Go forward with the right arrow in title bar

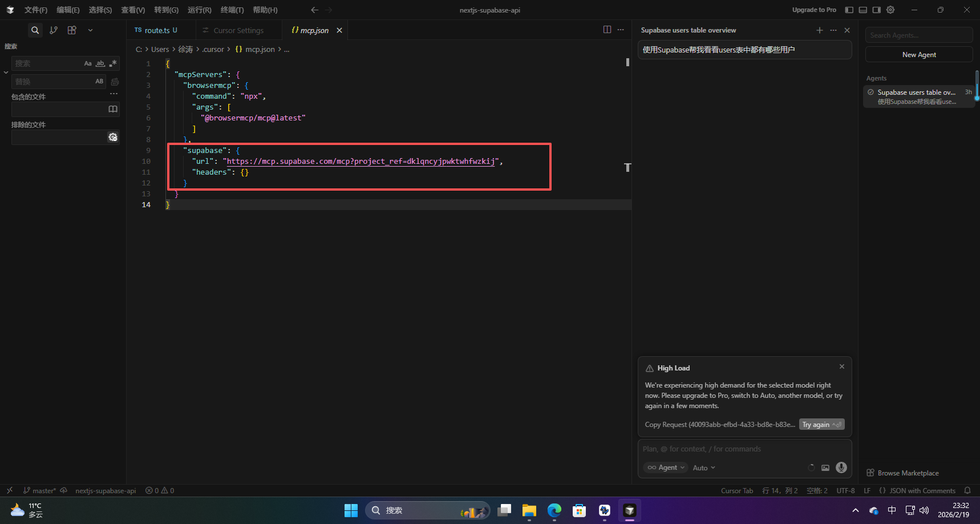(329, 10)
